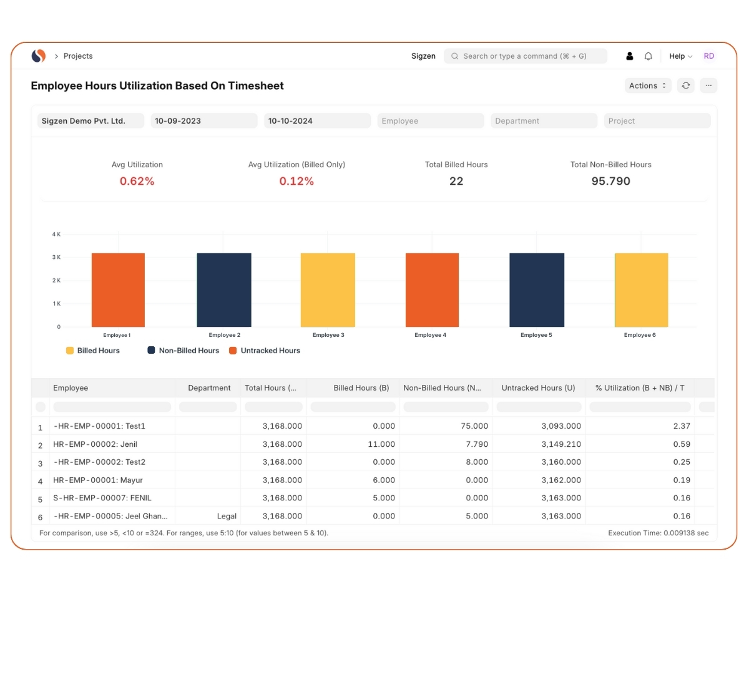Screen dimensions: 749x700
Task: Click the breadcrumb chevron before Projects
Action: pos(56,56)
